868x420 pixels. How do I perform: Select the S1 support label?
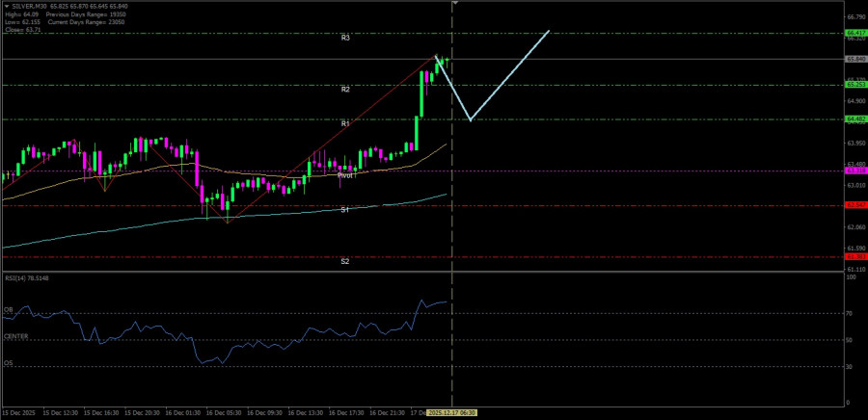pos(345,210)
